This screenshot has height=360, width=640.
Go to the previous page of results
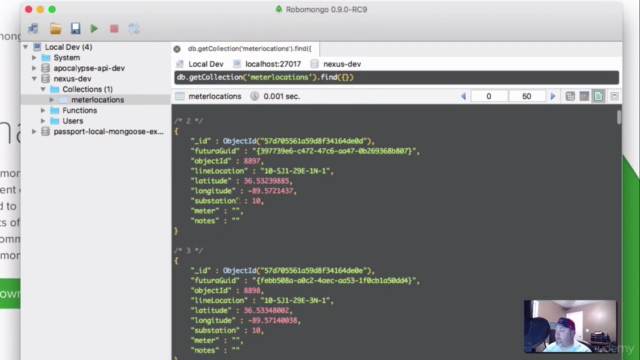tap(463, 96)
